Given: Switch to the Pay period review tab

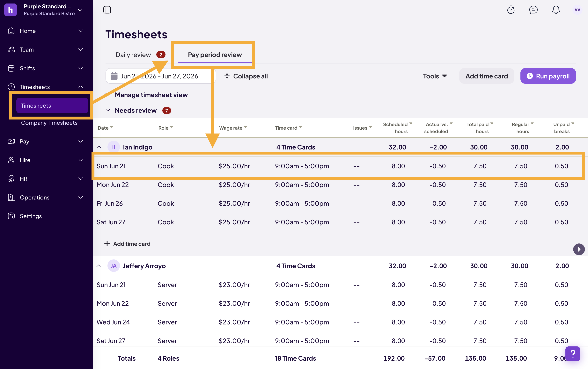Looking at the screenshot, I should click(x=215, y=55).
